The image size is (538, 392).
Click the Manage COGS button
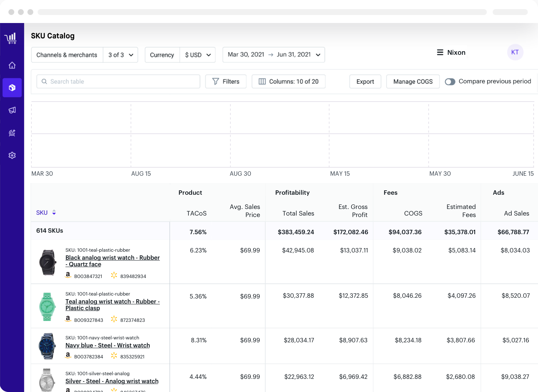(413, 81)
